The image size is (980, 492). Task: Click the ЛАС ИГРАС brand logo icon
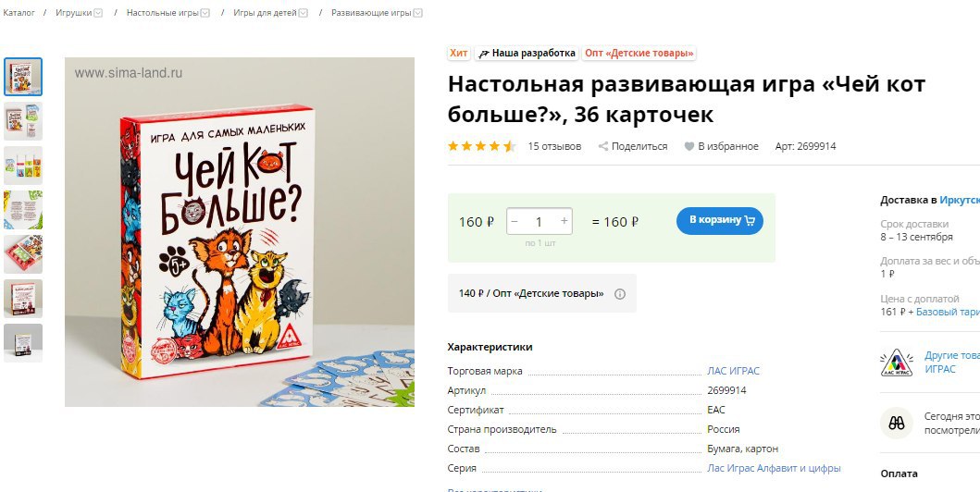click(896, 363)
